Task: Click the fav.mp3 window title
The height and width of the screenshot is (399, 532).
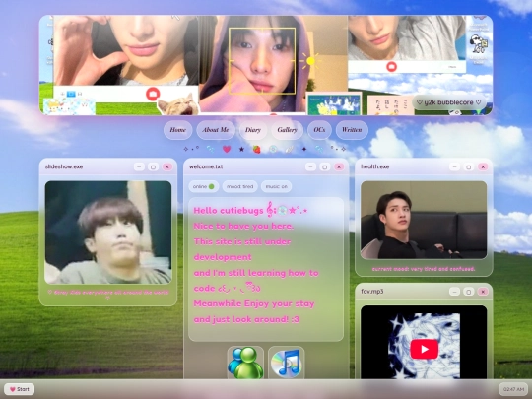Action: click(x=372, y=292)
